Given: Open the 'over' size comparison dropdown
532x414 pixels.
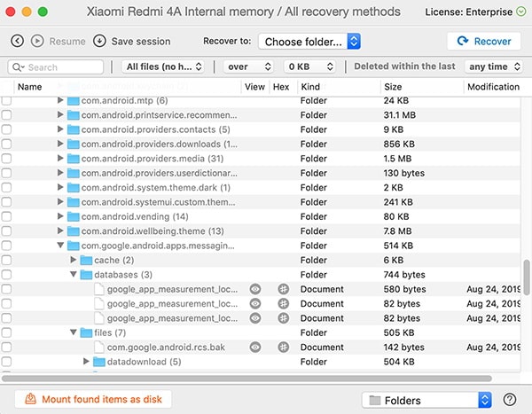Looking at the screenshot, I should pyautogui.click(x=248, y=66).
